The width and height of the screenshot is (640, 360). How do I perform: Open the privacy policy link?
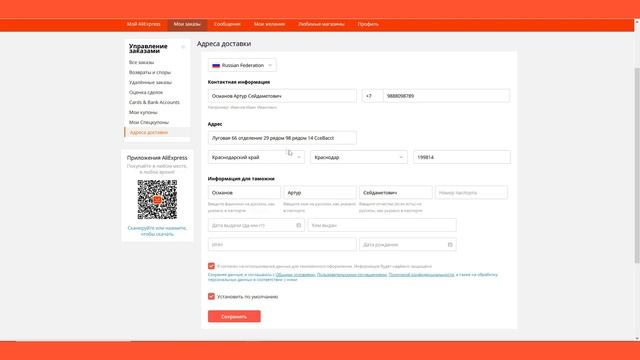421,275
